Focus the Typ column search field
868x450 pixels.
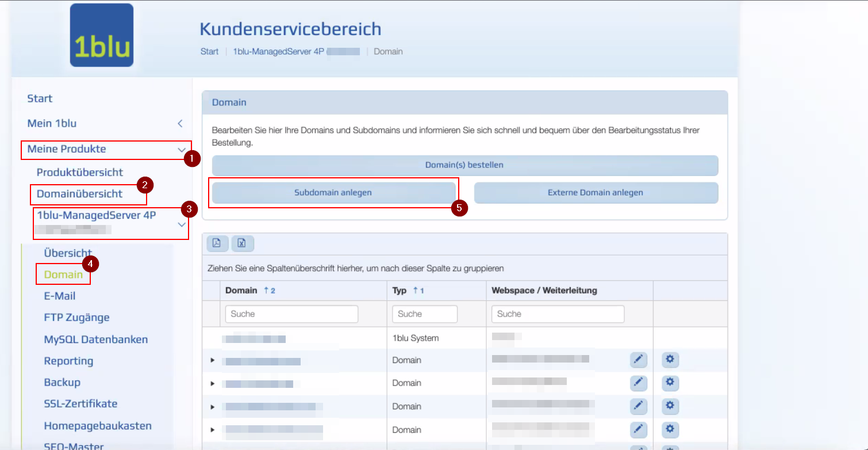click(x=425, y=314)
